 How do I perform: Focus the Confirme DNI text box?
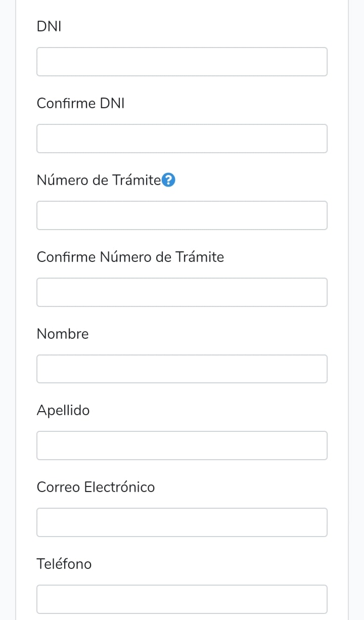point(182,139)
